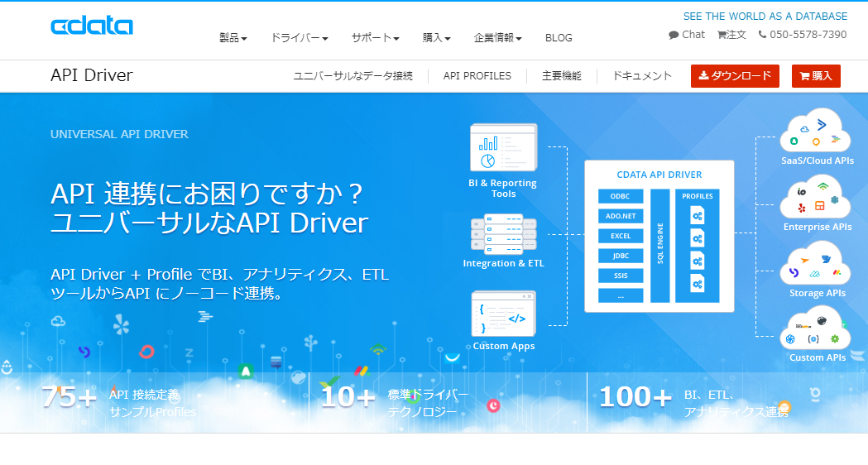This screenshot has height=465, width=868.
Task: Click SEE THE WORLD AS A DATABASE
Action: click(x=765, y=16)
